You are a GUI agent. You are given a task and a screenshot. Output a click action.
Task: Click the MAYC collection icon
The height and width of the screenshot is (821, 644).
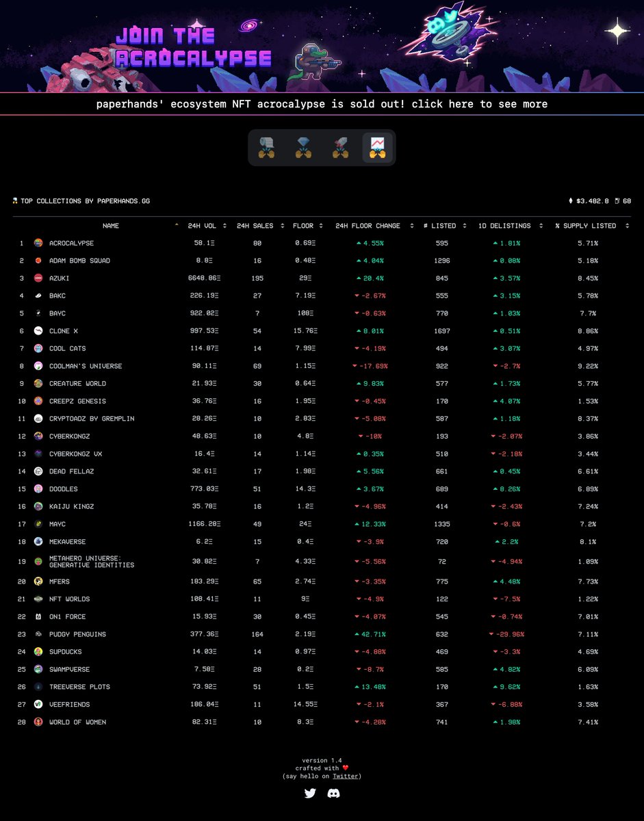click(38, 523)
